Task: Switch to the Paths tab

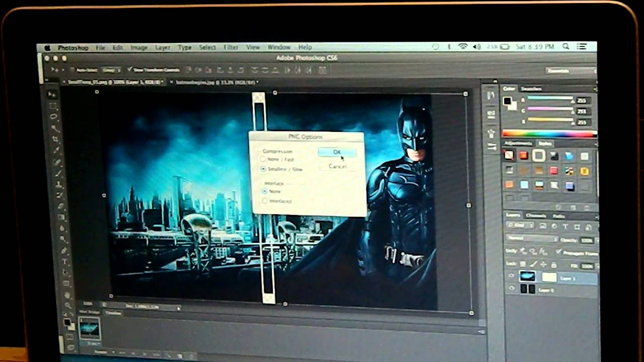Action: coord(559,216)
